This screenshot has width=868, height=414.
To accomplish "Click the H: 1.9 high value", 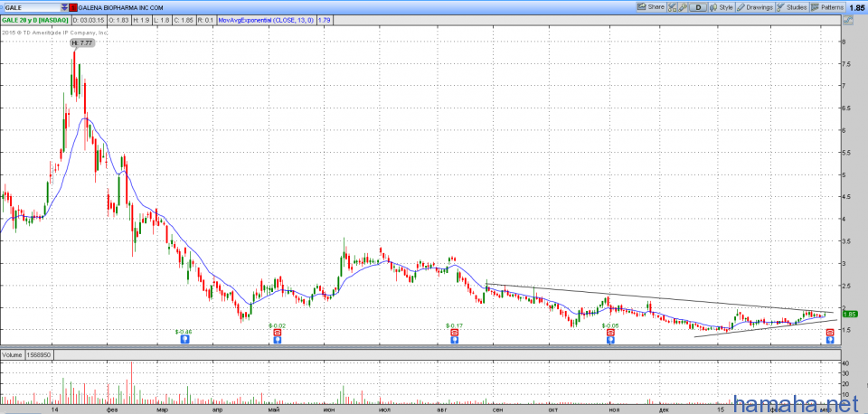I will pyautogui.click(x=141, y=20).
